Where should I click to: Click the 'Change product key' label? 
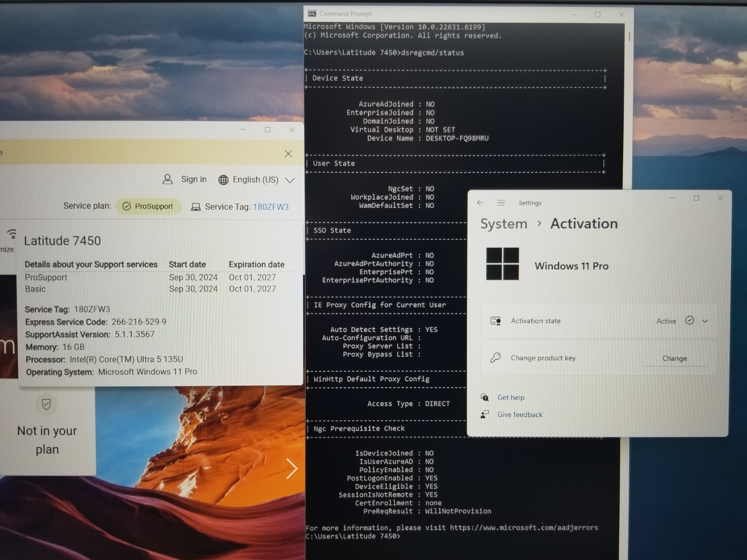(x=543, y=358)
